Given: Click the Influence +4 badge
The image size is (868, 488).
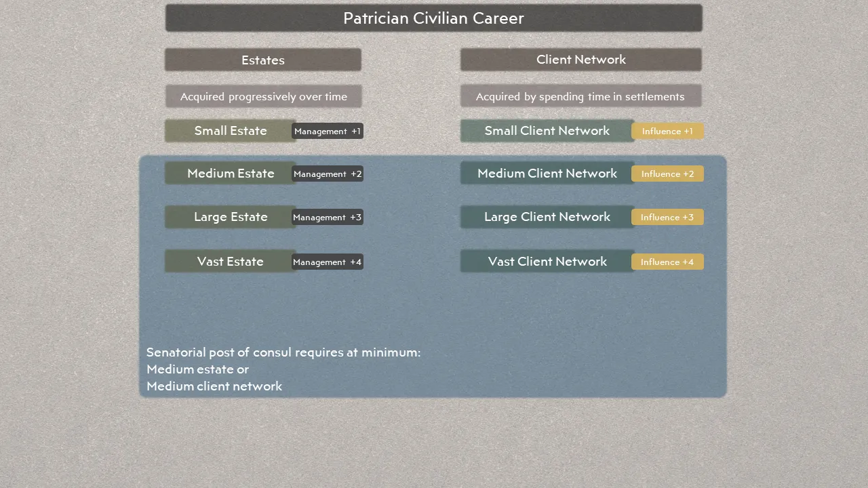Looking at the screenshot, I should pyautogui.click(x=668, y=262).
